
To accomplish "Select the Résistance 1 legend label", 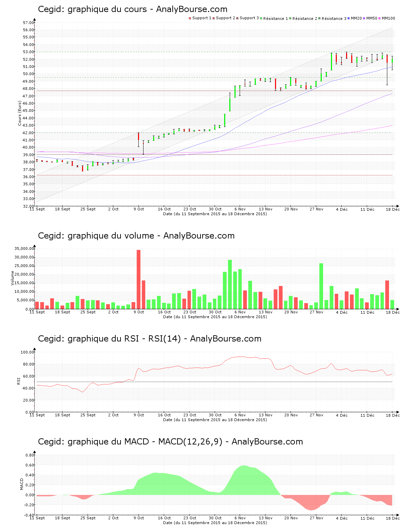I will pos(276,19).
